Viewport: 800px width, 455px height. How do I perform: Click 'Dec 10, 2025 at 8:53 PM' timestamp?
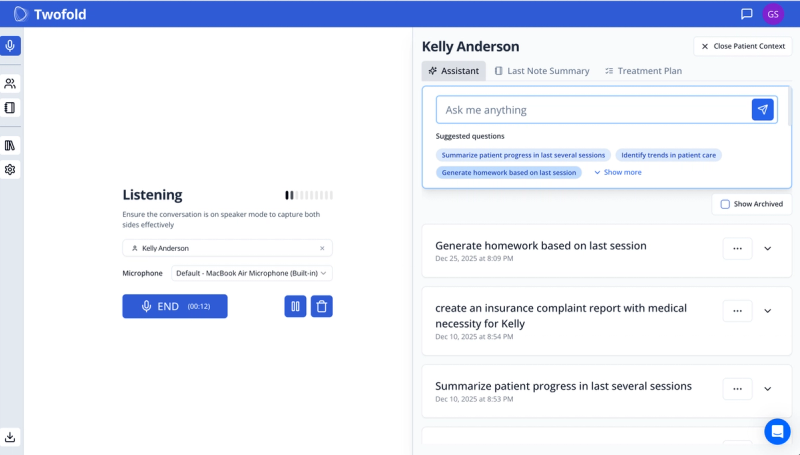click(x=474, y=399)
